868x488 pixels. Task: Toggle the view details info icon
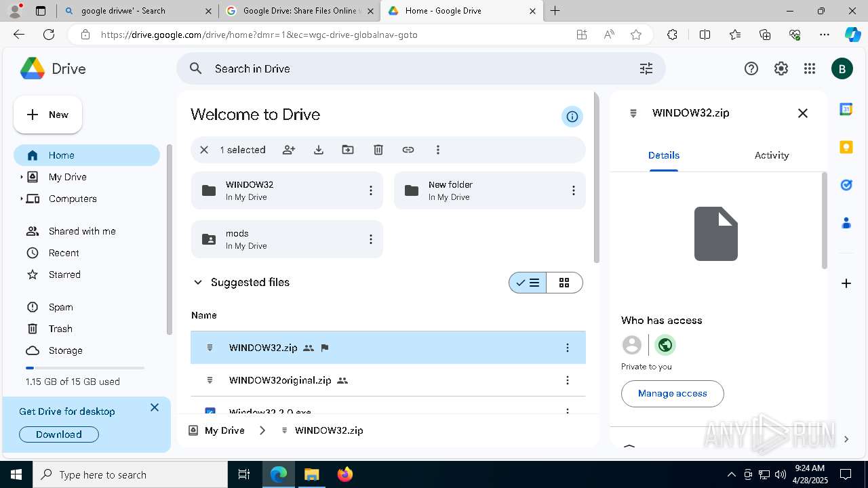tap(572, 117)
